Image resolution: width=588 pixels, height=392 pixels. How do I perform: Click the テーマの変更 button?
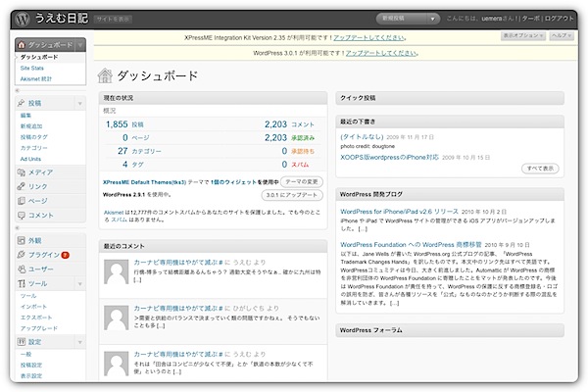coord(302,182)
